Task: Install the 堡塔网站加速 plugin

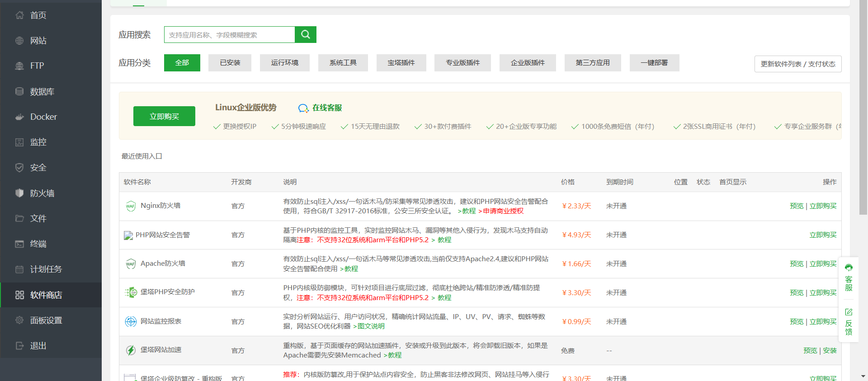Action: tap(830, 351)
